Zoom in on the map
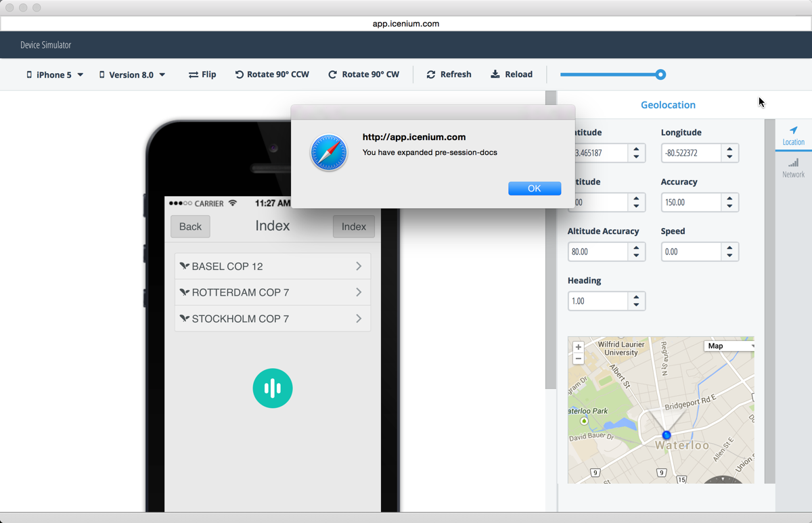This screenshot has height=523, width=812. (x=578, y=347)
